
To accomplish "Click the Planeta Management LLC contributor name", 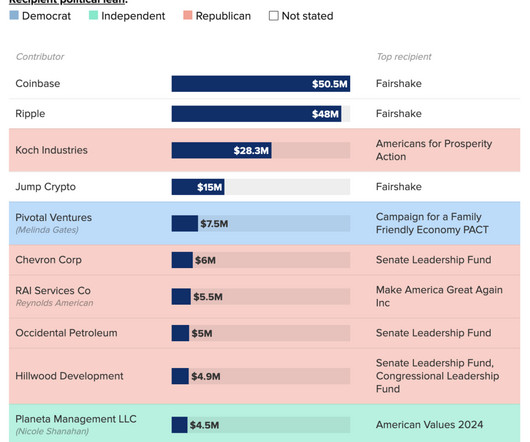I will point(76,419).
